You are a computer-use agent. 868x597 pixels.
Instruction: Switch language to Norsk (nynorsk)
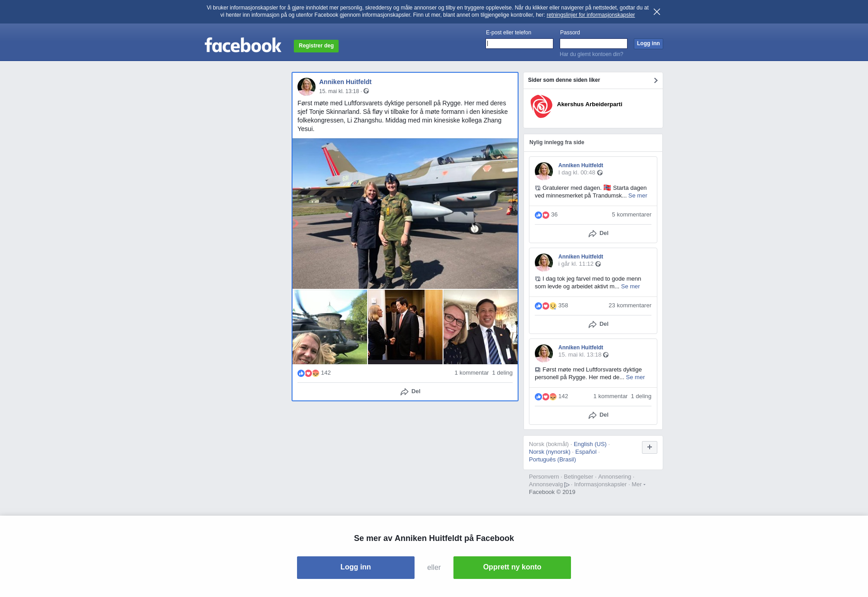(550, 452)
